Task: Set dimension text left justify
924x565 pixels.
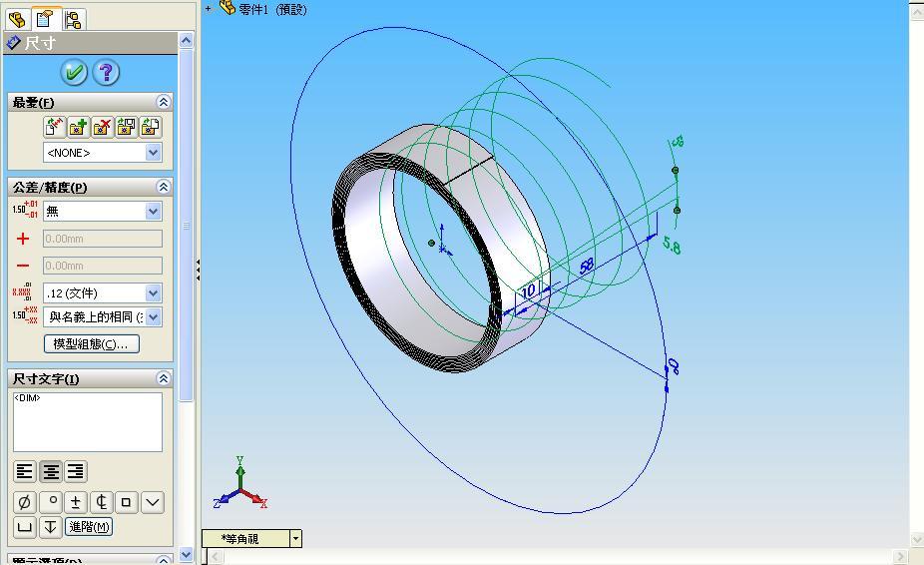Action: (x=25, y=471)
